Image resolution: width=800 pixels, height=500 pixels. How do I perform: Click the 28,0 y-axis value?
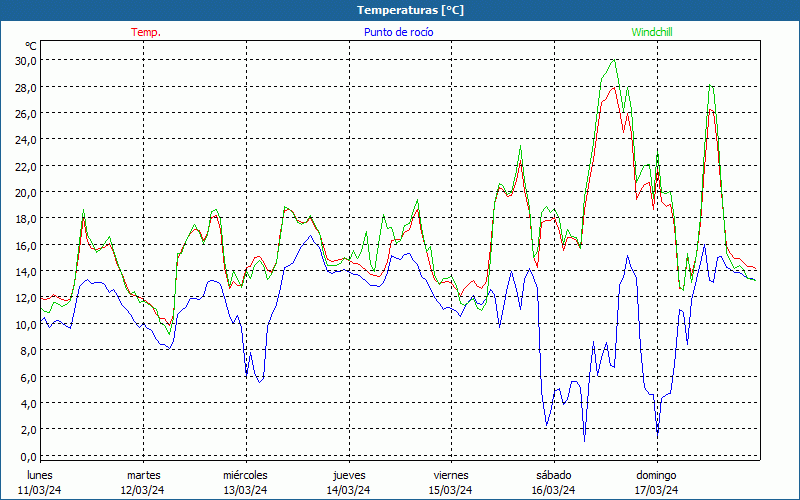(26, 87)
